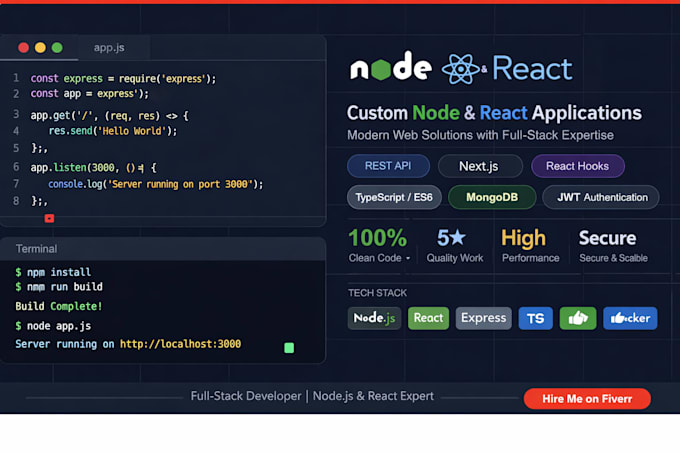The width and height of the screenshot is (680, 453).
Task: Click the Express tech stack badge
Action: (x=484, y=318)
